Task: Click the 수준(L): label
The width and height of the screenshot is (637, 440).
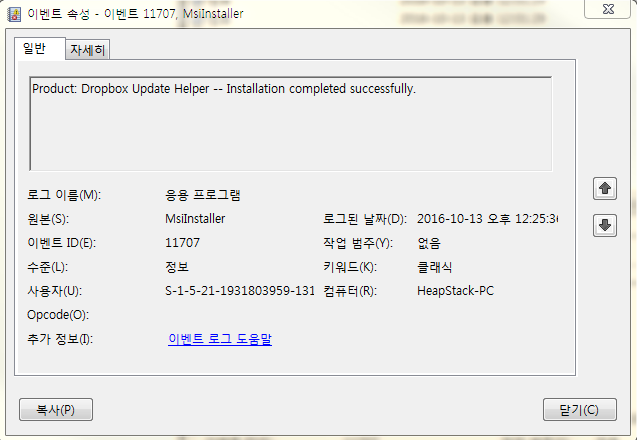Action: coord(48,267)
